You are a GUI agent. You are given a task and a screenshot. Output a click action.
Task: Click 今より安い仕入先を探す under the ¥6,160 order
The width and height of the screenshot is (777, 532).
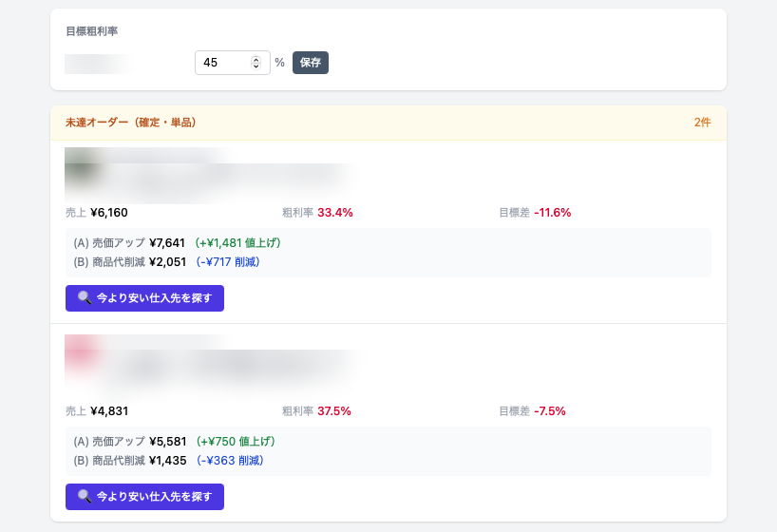coord(144,298)
